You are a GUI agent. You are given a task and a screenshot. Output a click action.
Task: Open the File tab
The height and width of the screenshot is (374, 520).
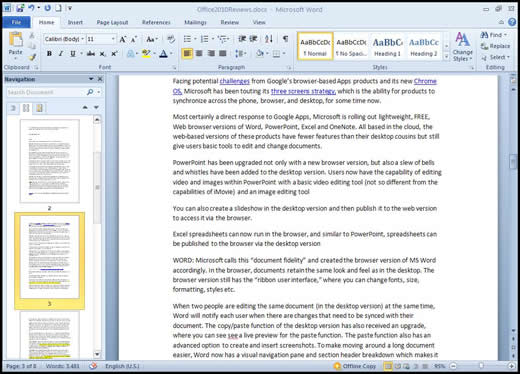pyautogui.click(x=16, y=22)
